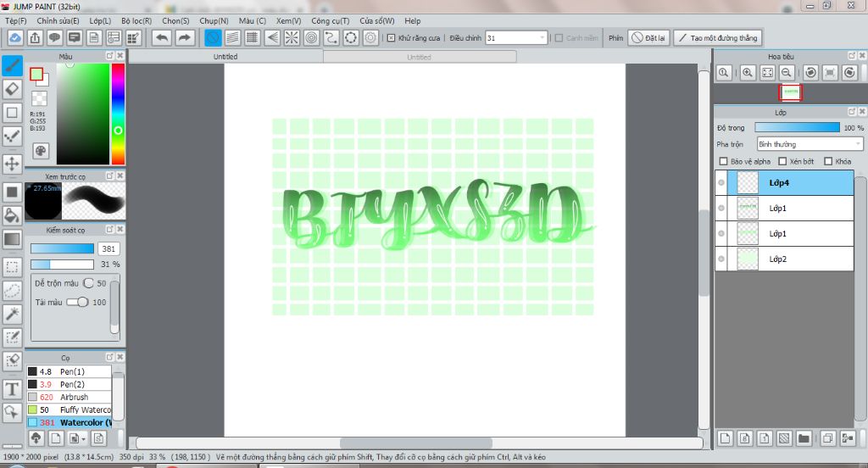The height and width of the screenshot is (468, 868).
Task: Enable Xén bớt checkbox
Action: coord(782,161)
